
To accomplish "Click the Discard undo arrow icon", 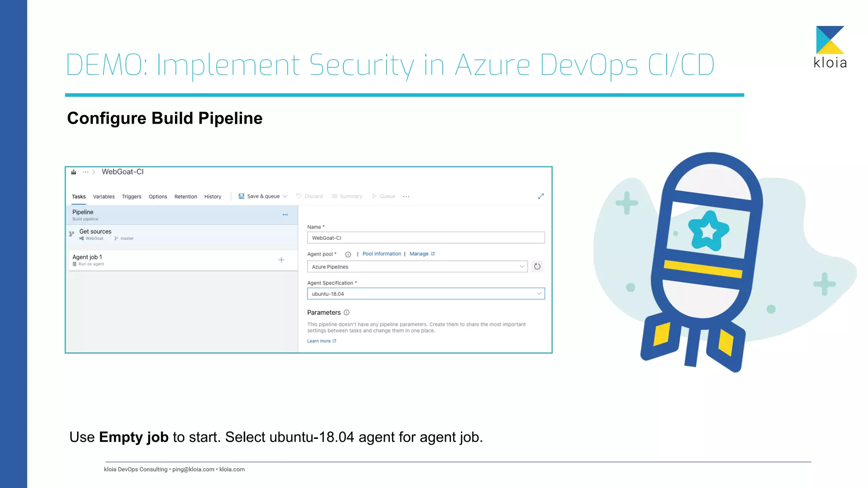I will (x=299, y=196).
